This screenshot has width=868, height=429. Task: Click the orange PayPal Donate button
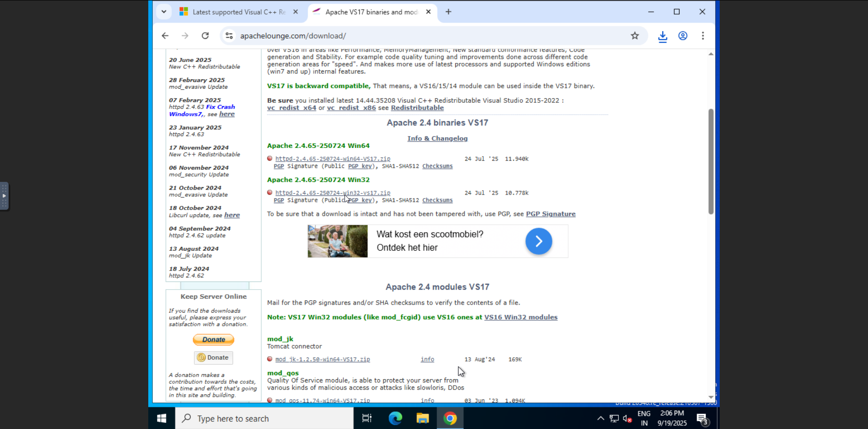(x=213, y=339)
